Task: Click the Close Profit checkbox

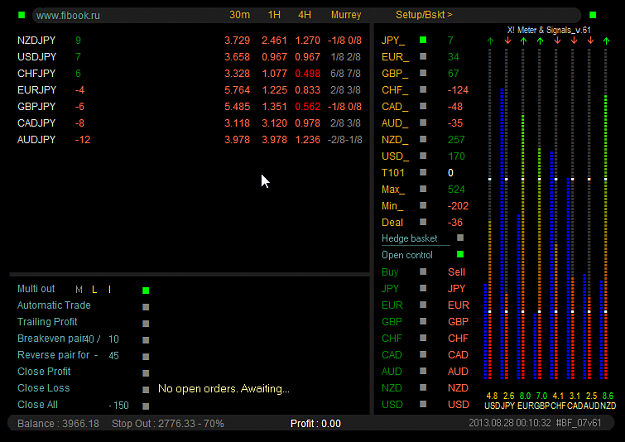Action: 146,373
